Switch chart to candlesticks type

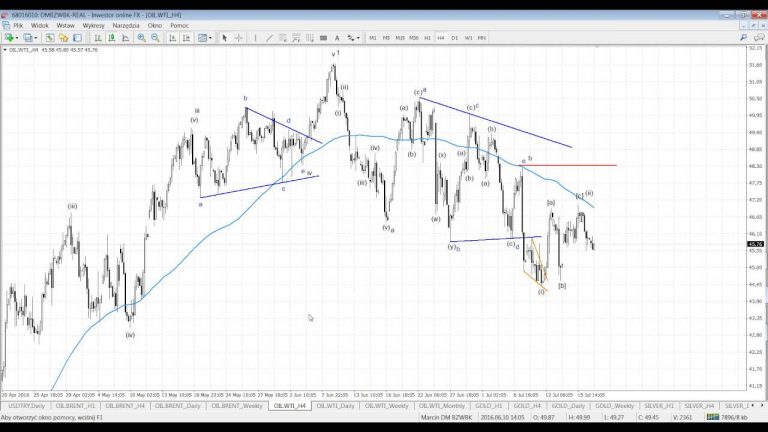click(112, 38)
